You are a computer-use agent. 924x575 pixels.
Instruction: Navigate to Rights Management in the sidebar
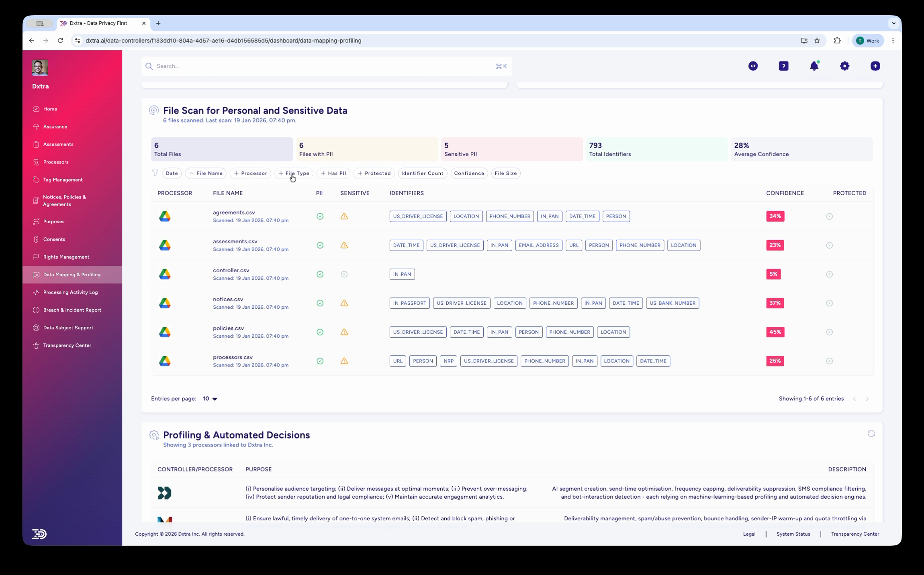(x=66, y=257)
